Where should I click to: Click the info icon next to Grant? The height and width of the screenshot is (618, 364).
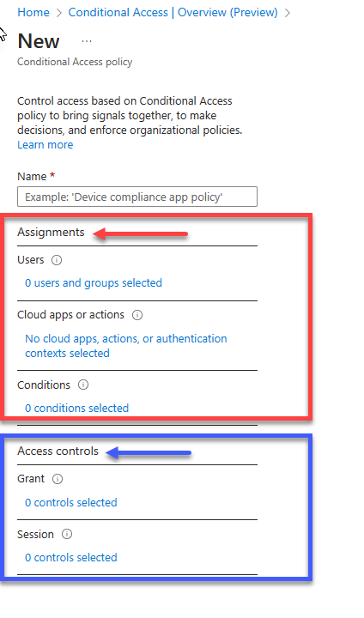[58, 479]
